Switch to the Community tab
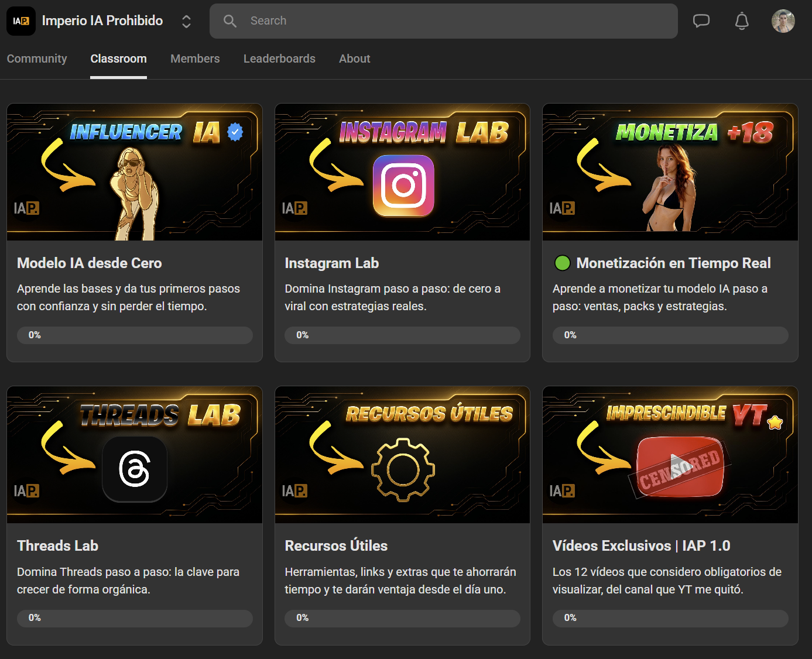Image resolution: width=812 pixels, height=659 pixels. (37, 59)
